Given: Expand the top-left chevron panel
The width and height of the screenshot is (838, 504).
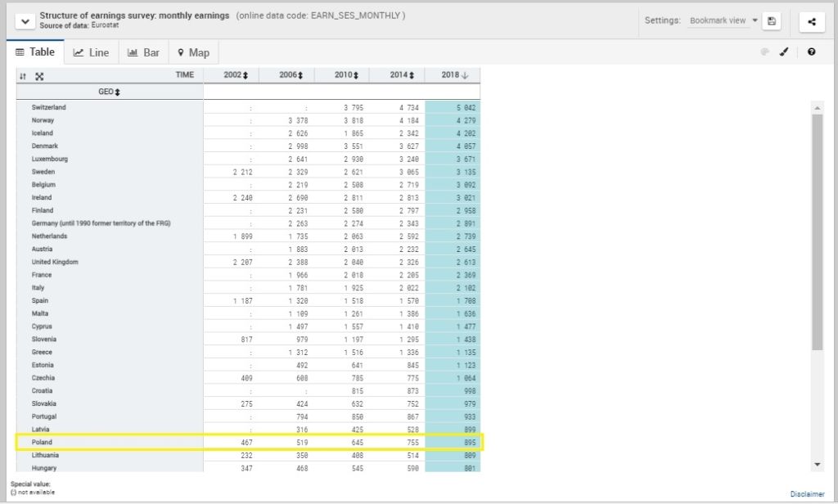Looking at the screenshot, I should 25,20.
